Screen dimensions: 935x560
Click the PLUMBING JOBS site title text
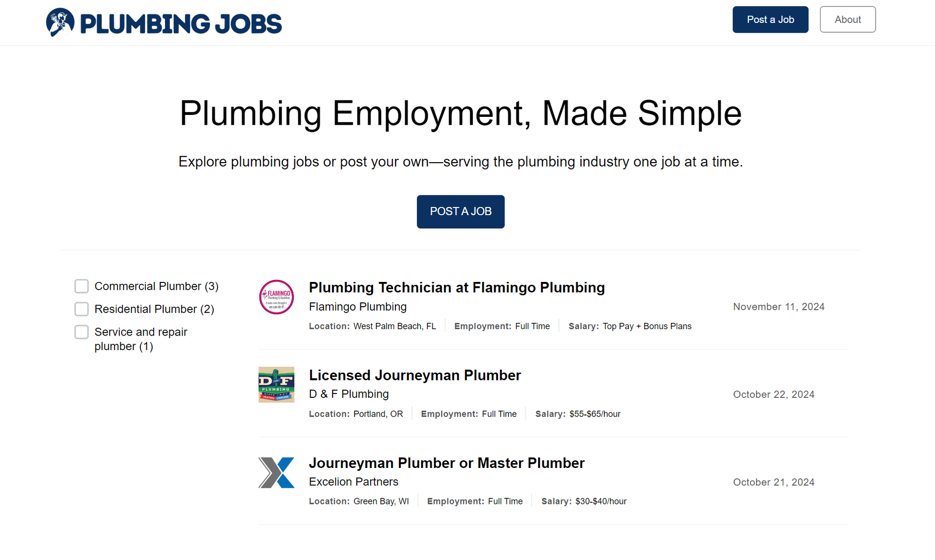click(x=181, y=24)
